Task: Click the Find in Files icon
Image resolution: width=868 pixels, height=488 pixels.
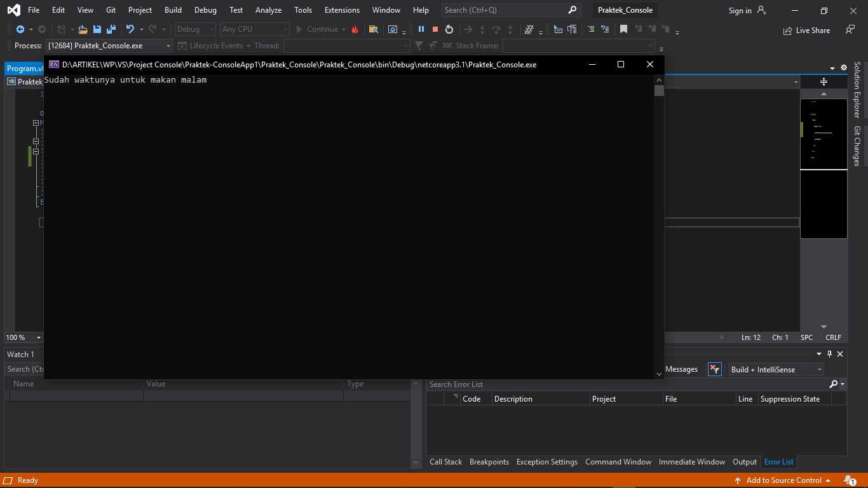Action: (x=374, y=29)
